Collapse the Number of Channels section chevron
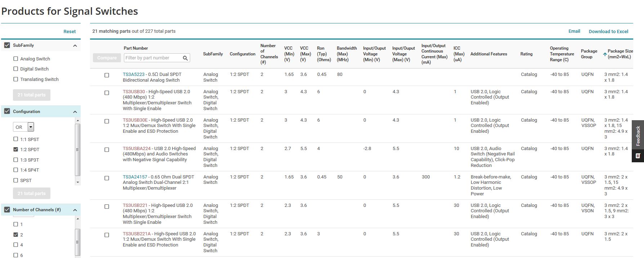 click(75, 210)
